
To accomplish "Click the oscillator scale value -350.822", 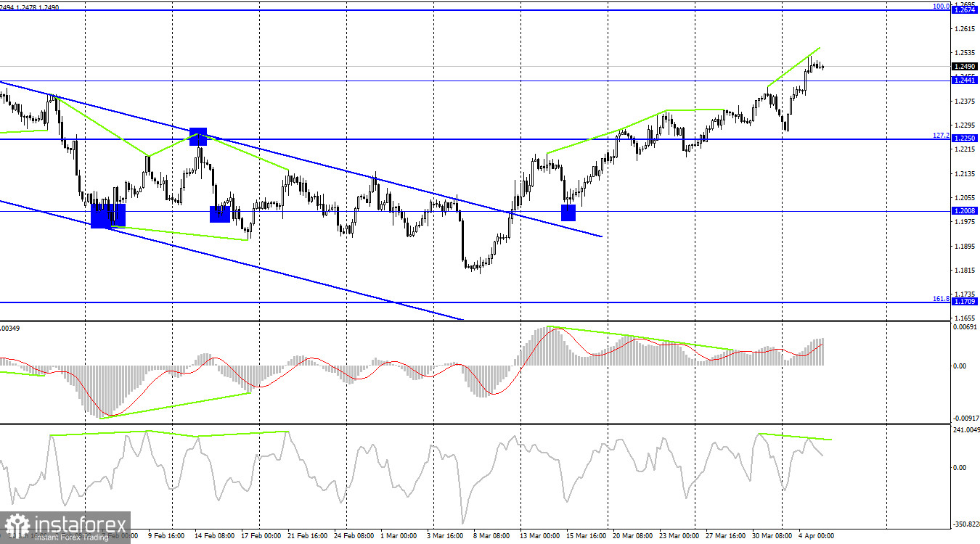I will pyautogui.click(x=965, y=523).
